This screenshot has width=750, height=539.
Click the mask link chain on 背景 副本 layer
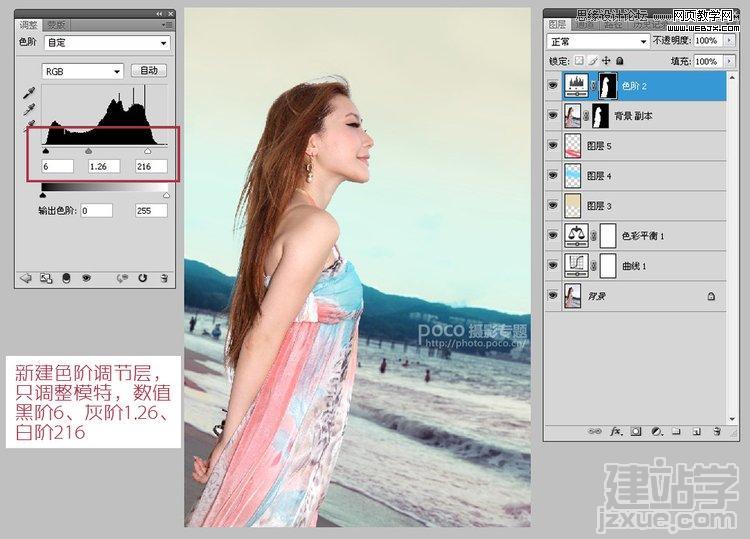point(586,116)
